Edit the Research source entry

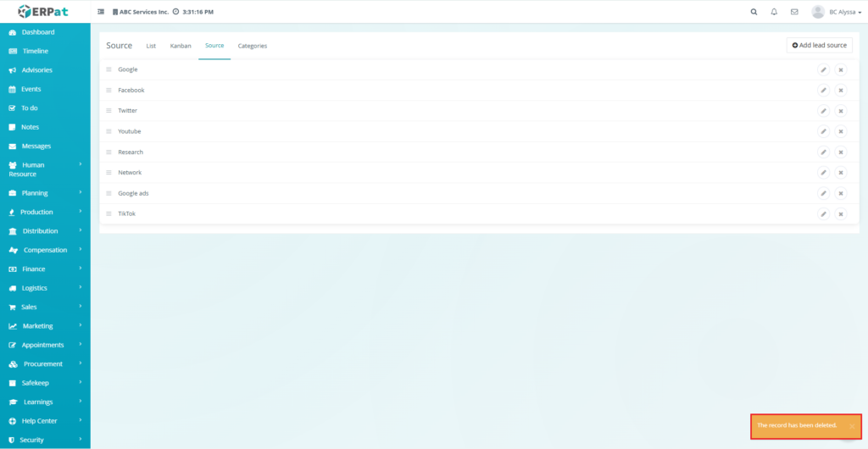click(x=823, y=152)
